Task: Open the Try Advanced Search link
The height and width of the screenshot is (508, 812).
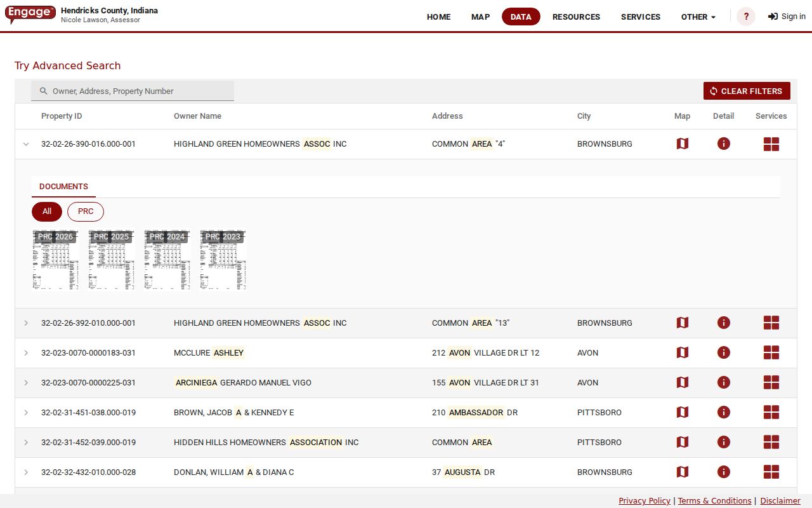Action: tap(67, 65)
